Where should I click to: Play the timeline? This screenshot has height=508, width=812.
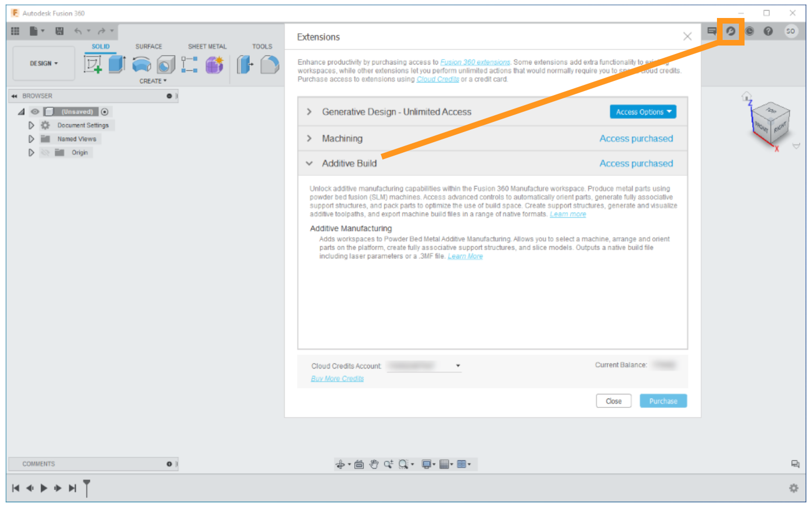tap(44, 488)
